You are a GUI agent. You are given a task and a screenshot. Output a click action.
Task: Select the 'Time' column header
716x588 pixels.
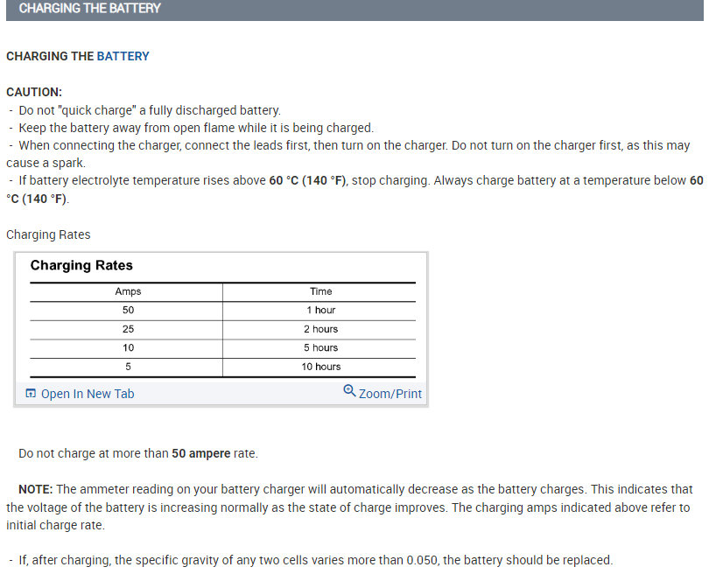320,291
